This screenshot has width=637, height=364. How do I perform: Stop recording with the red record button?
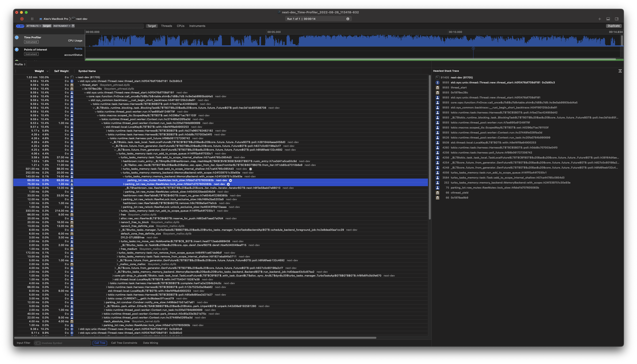[x=22, y=19]
